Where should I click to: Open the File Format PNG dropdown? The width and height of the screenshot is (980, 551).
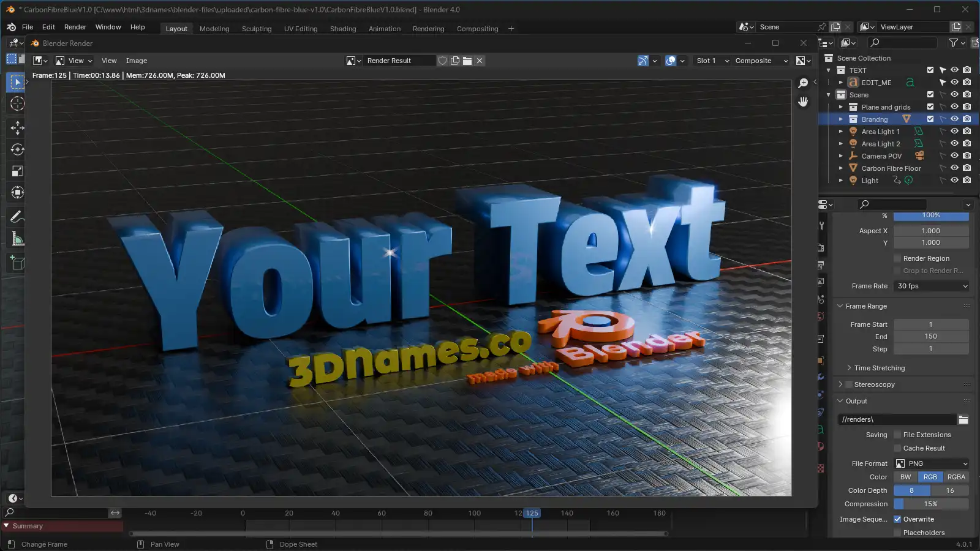coord(931,463)
